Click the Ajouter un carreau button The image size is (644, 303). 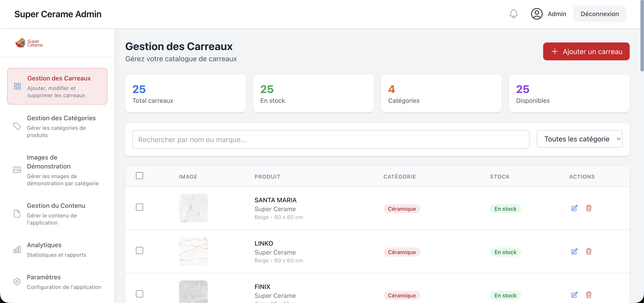point(586,51)
